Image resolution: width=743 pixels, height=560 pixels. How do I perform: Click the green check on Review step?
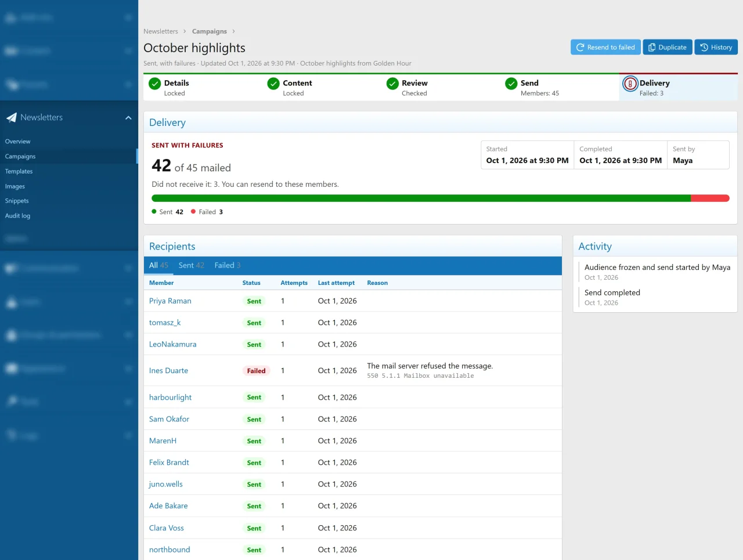pos(392,84)
